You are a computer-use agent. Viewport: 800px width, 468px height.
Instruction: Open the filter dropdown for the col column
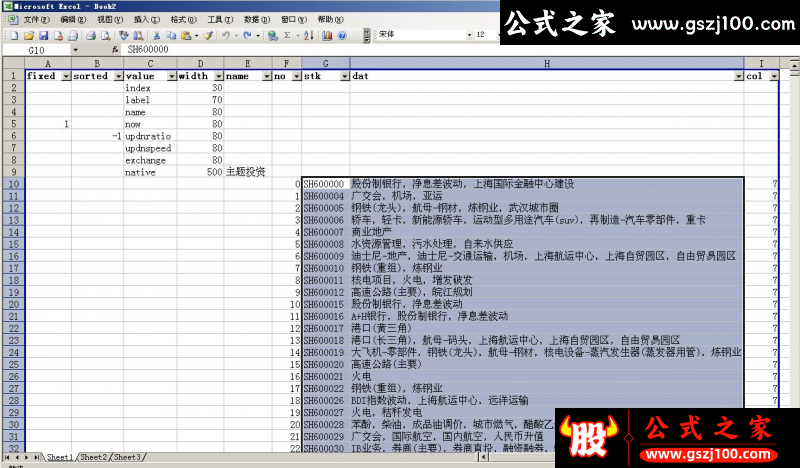tap(774, 76)
